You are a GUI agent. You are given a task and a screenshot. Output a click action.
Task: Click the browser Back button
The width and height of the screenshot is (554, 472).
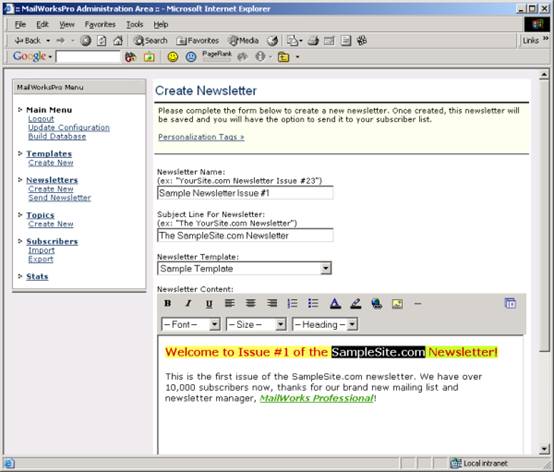(x=28, y=41)
